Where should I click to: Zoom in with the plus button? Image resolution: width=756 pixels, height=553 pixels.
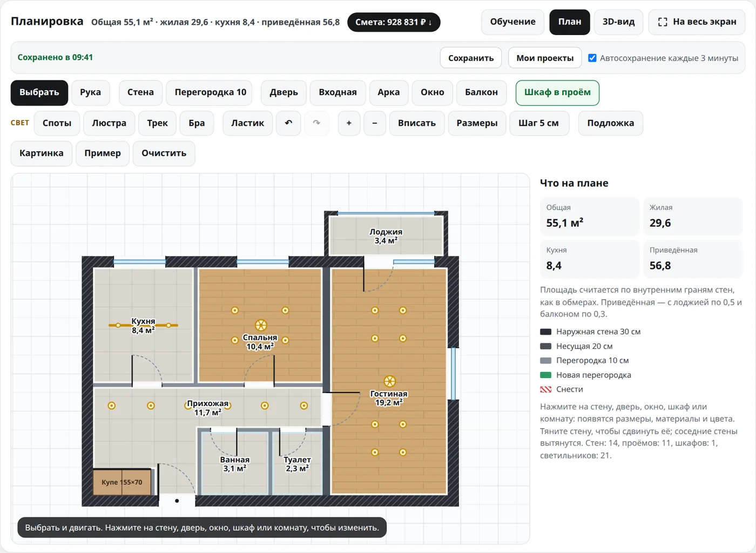(x=349, y=123)
